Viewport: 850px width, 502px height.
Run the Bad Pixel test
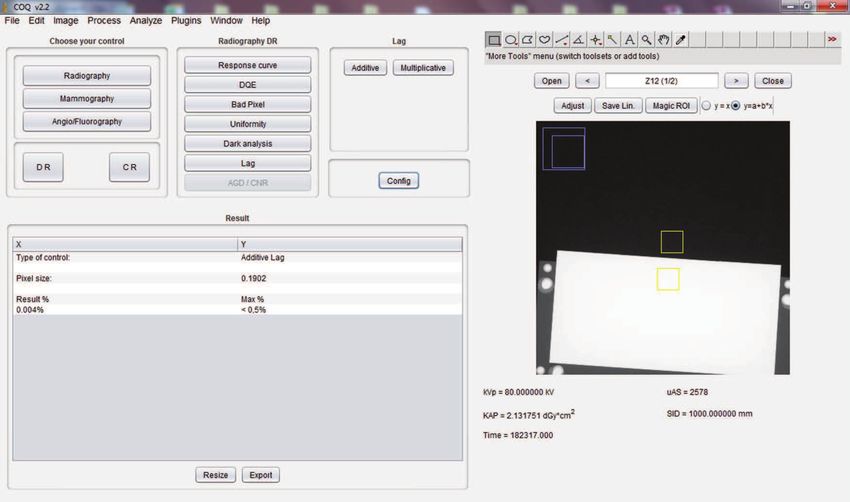coord(248,104)
